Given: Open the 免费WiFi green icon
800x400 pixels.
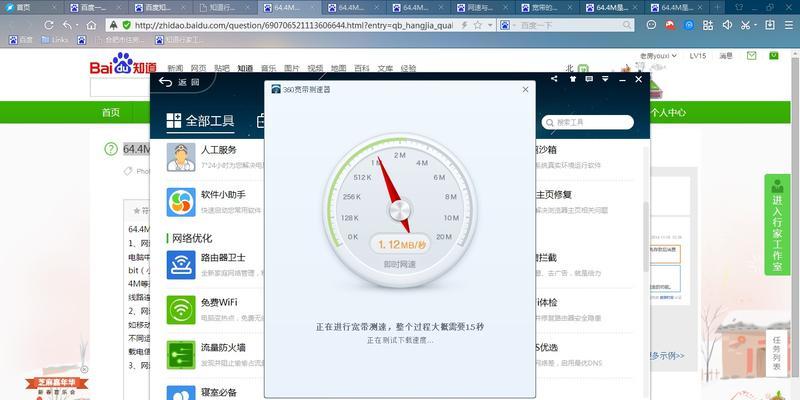Looking at the screenshot, I should (181, 310).
